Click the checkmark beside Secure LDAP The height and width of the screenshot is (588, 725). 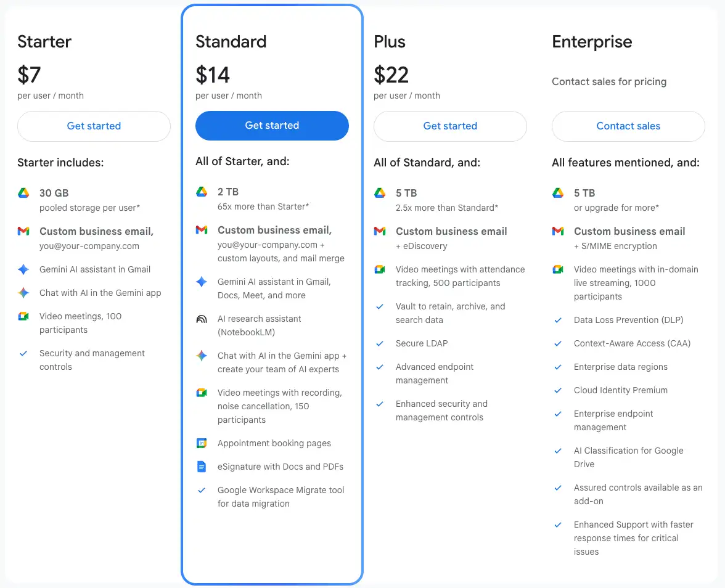pos(380,343)
